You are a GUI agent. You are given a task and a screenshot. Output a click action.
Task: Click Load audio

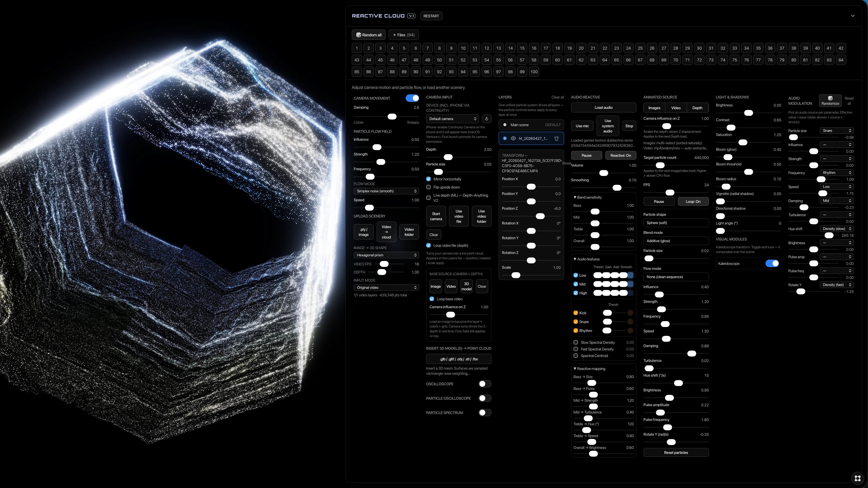pos(604,108)
